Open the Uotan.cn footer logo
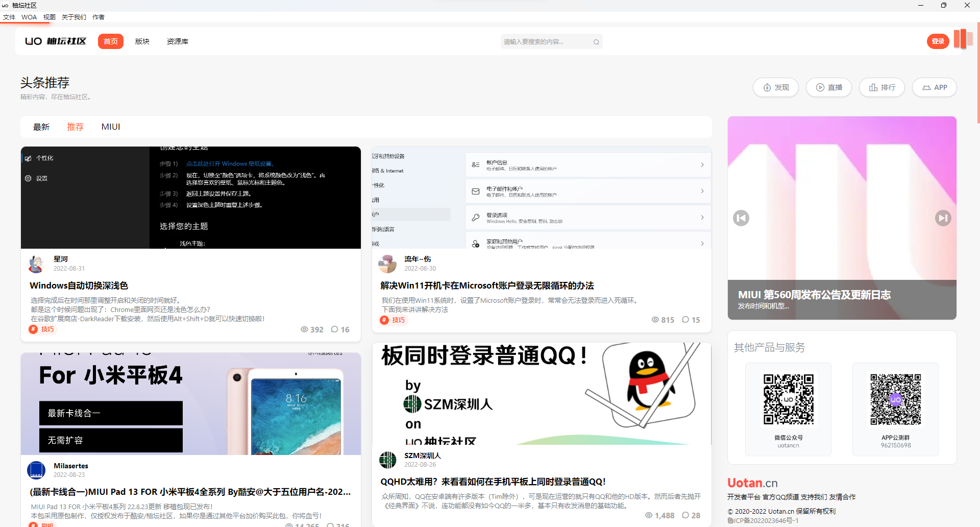The width and height of the screenshot is (980, 527). [752, 483]
